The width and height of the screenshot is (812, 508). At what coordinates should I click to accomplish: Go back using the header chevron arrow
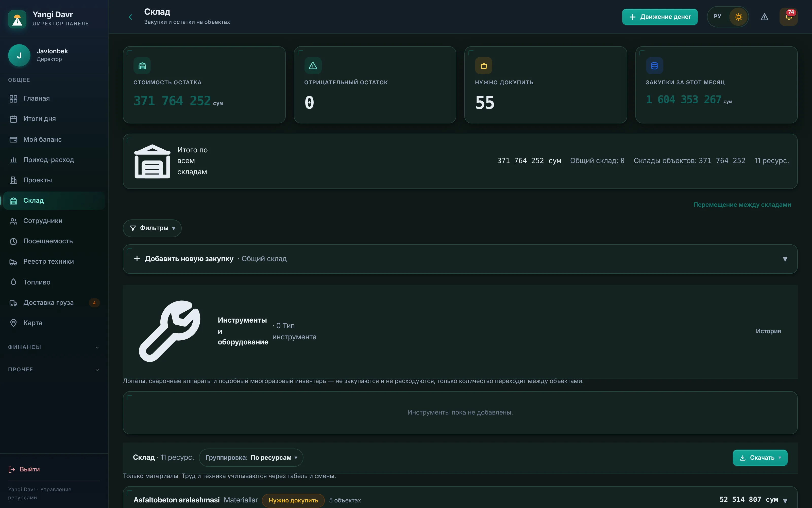[x=130, y=17]
